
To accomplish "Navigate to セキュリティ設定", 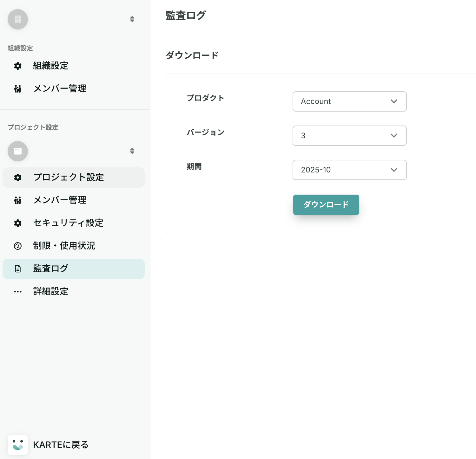I will coord(74,223).
